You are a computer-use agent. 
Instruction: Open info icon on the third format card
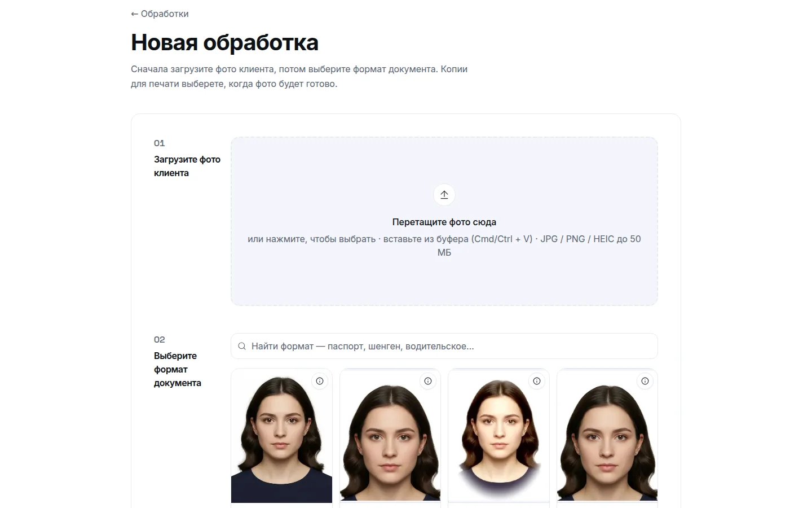click(x=537, y=381)
